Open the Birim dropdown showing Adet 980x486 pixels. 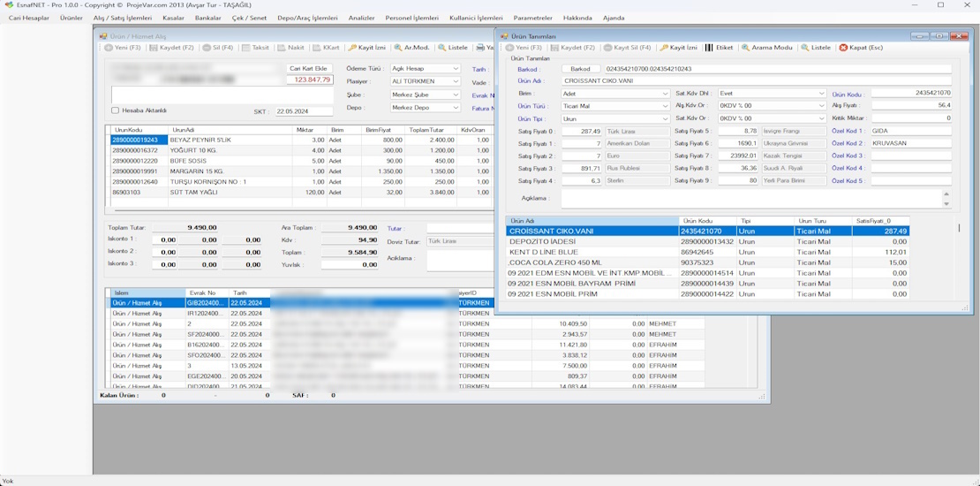point(615,93)
